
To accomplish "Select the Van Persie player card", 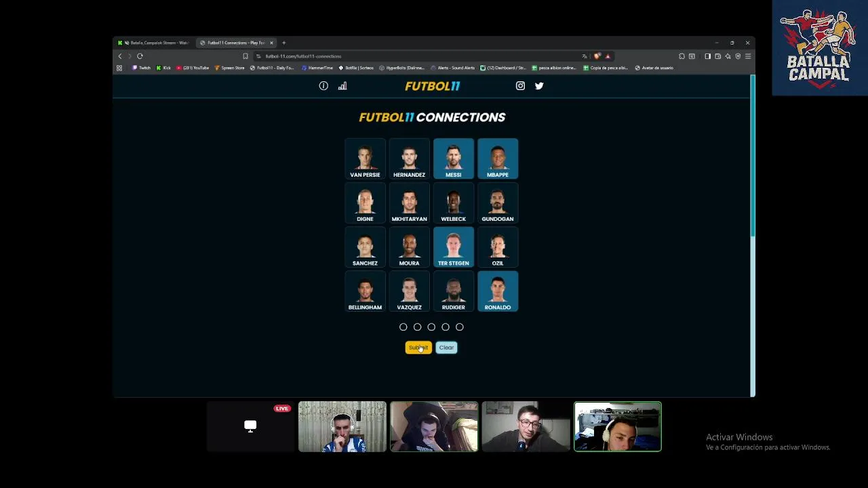I will 365,159.
